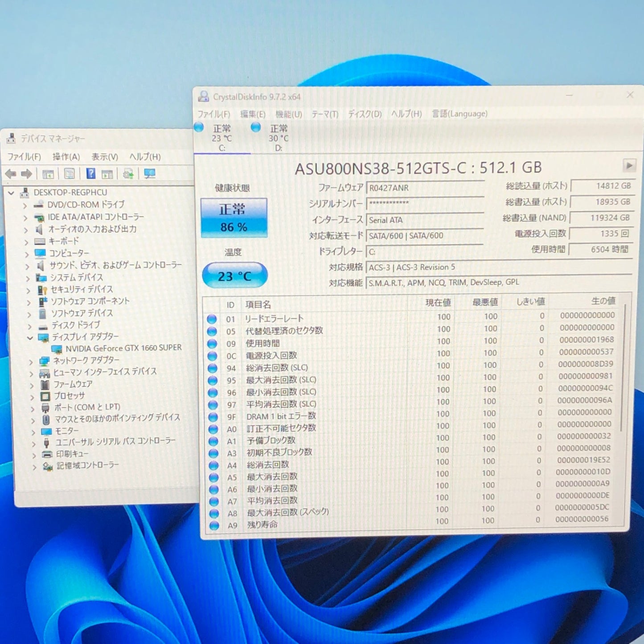The width and height of the screenshot is (644, 644).
Task: Click the Update driver toolbar icon
Action: pos(128,173)
